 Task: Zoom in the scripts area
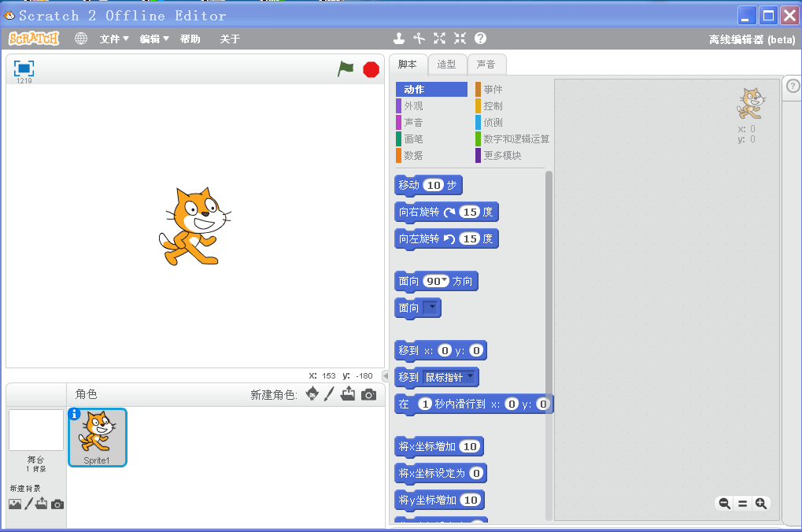(x=760, y=504)
